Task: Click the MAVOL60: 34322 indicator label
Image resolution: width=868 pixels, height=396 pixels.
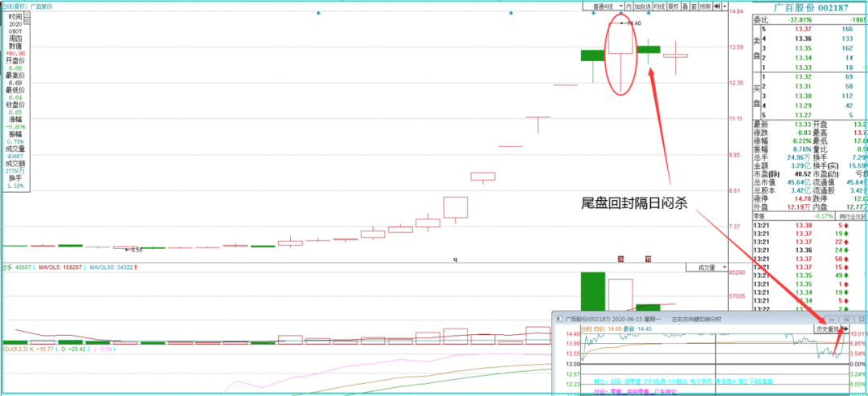Action: pos(110,267)
